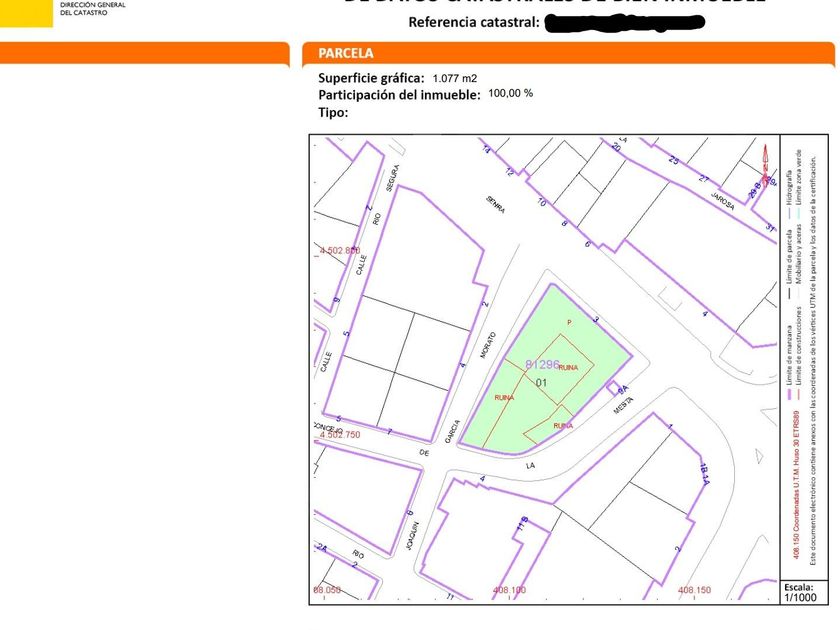Click the 'JAROSA' street label

pos(723,200)
